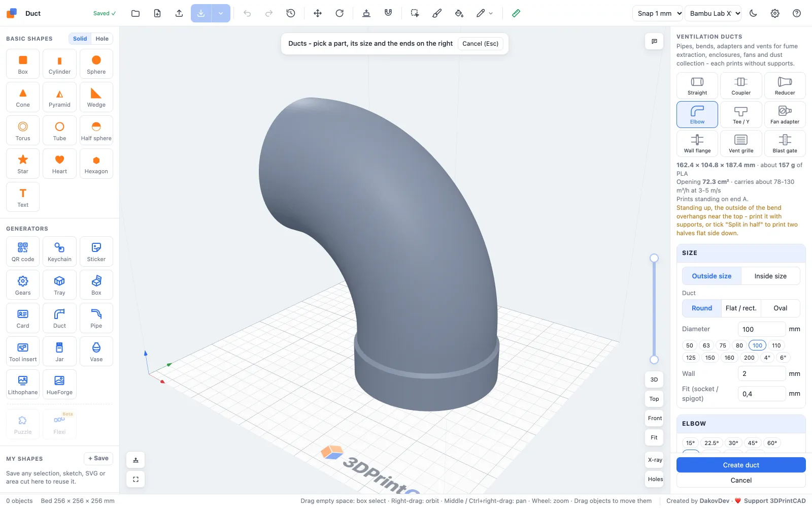The image size is (812, 508).
Task: Click the measure ruler tool
Action: click(516, 13)
